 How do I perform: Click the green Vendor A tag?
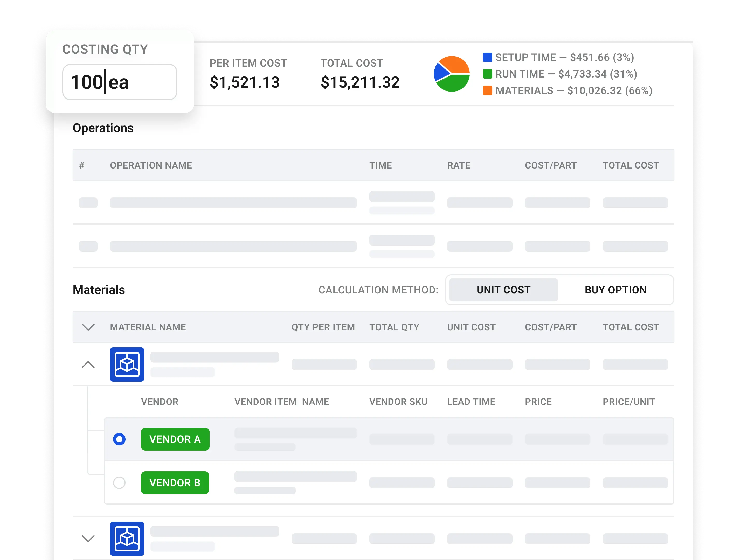175,439
